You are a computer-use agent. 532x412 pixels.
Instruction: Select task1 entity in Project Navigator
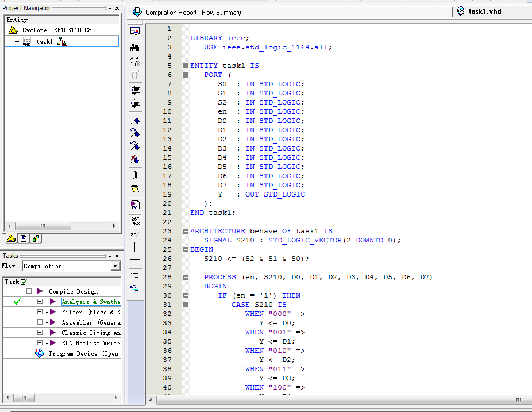click(44, 41)
